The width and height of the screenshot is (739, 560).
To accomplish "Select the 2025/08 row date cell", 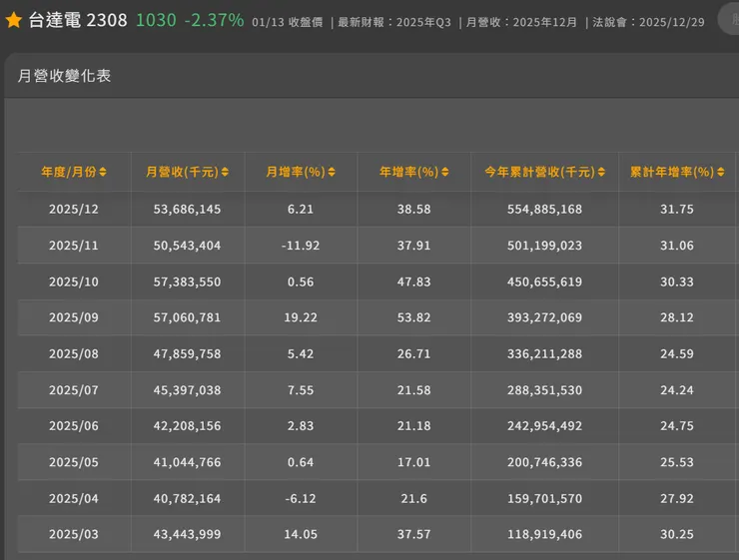I will [x=74, y=353].
